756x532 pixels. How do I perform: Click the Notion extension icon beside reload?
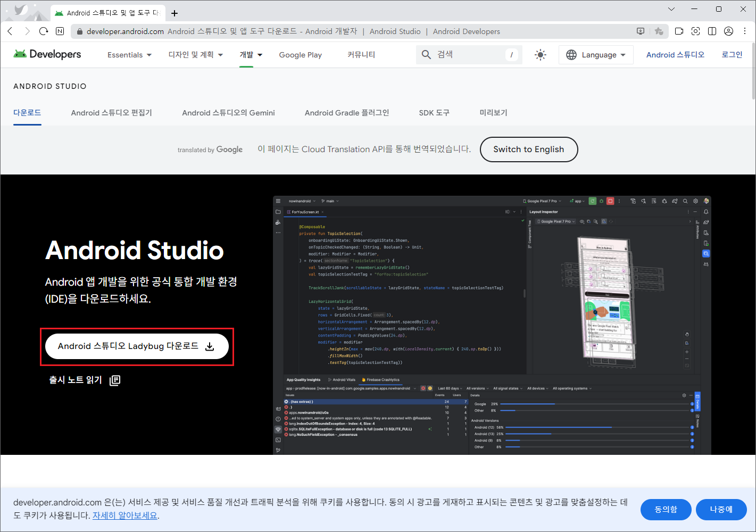click(x=60, y=31)
